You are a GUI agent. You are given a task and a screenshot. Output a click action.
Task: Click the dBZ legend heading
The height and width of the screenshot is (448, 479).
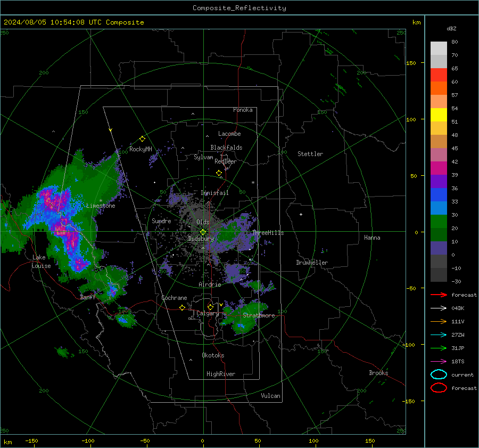[451, 28]
